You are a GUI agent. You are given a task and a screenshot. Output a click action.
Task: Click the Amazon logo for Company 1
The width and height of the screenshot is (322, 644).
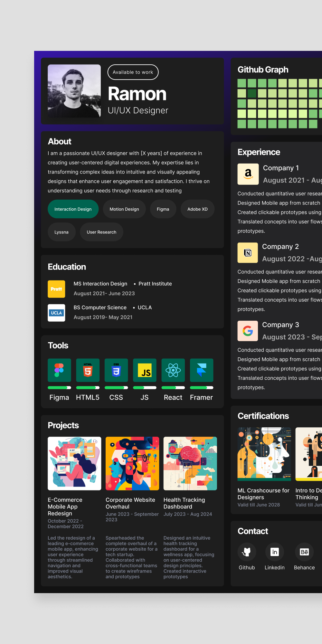click(x=248, y=174)
